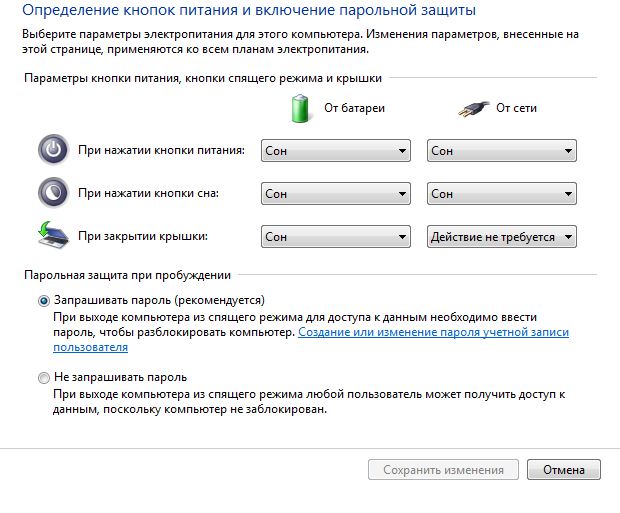Open 'Действие не требуется' lid dropdown
This screenshot has width=620, height=513.
point(501,237)
